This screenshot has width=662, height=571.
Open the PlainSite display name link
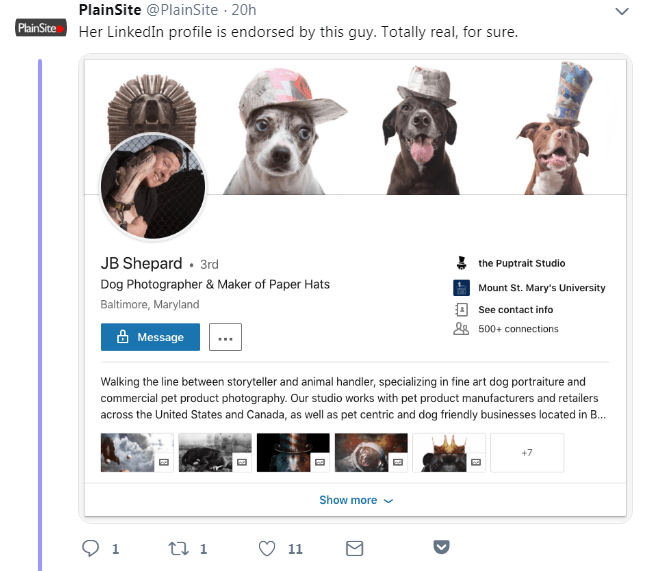(110, 10)
